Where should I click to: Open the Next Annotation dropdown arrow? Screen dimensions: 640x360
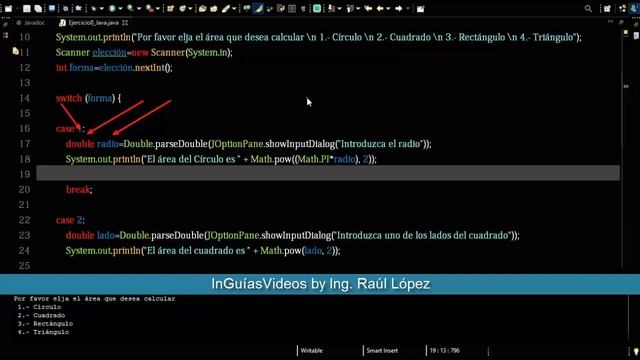coord(339,8)
